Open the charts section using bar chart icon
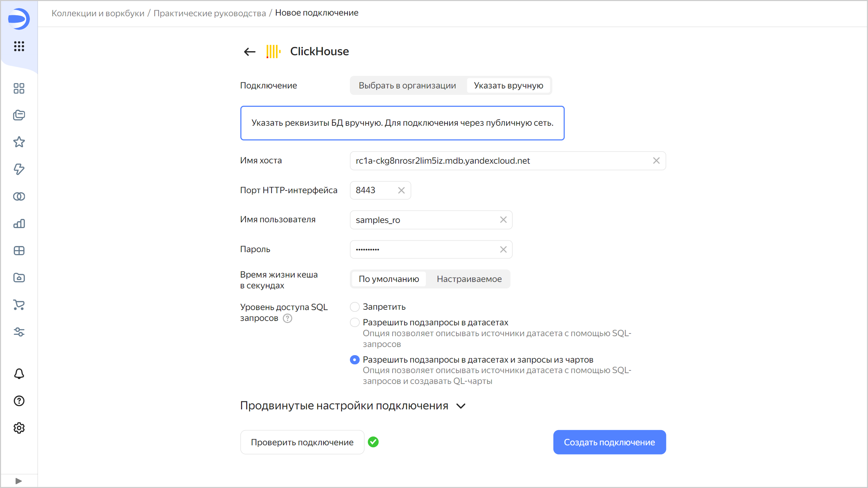 19,223
